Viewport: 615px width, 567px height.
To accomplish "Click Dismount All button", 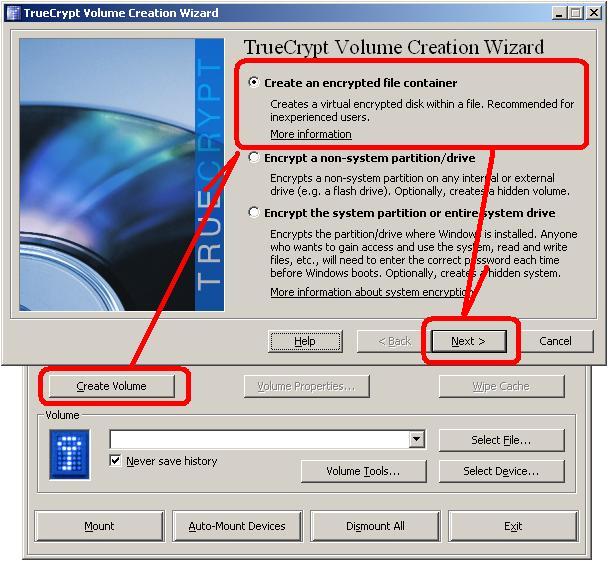I will pos(375,526).
